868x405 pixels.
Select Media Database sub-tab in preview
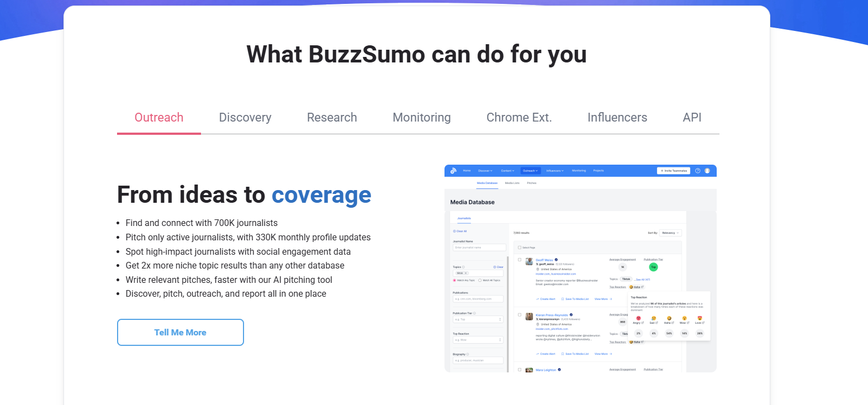pyautogui.click(x=487, y=183)
